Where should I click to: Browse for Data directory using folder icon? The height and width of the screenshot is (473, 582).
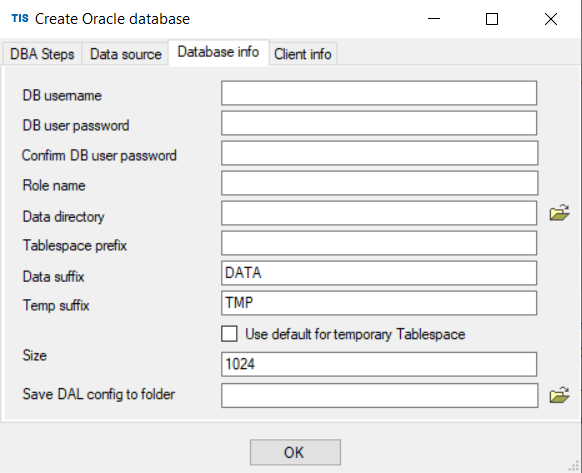click(x=559, y=212)
